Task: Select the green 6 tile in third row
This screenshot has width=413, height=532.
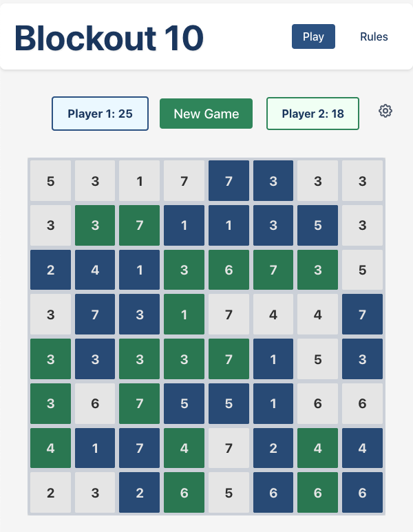Action: pyautogui.click(x=229, y=270)
